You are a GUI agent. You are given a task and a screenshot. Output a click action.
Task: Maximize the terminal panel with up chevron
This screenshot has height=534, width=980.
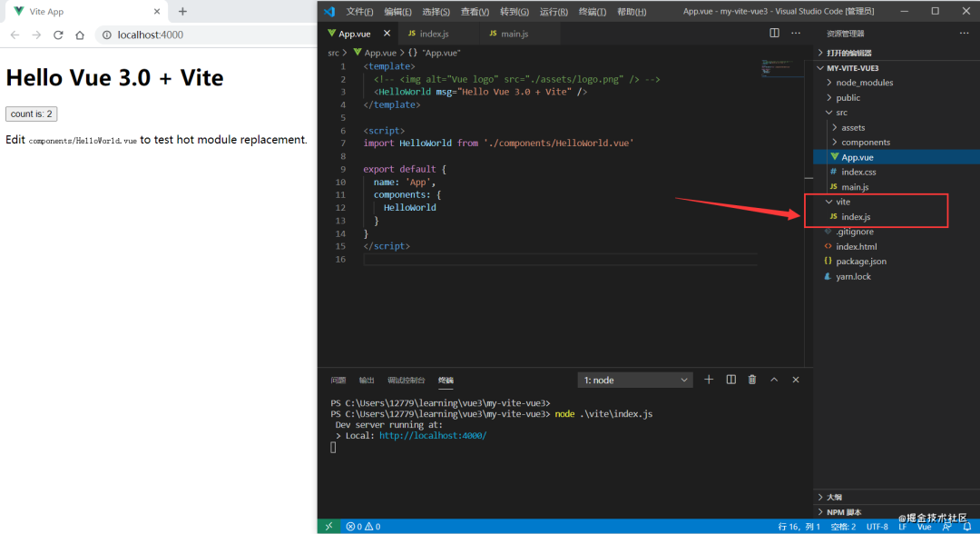[x=774, y=380]
